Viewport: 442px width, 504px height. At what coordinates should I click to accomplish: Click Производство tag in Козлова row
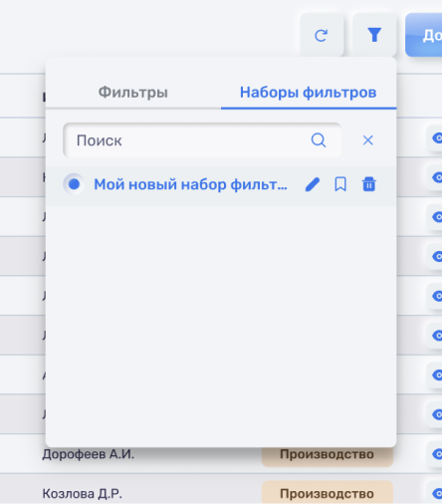pyautogui.click(x=328, y=493)
